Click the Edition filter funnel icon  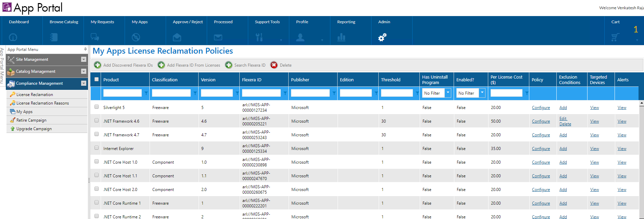coord(376,93)
